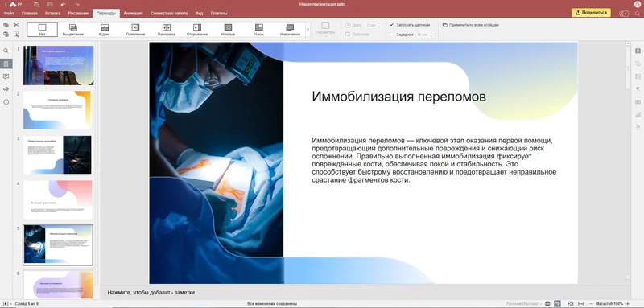The height and width of the screenshot is (308, 644).
Task: Apply the Часы transition
Action: click(258, 30)
